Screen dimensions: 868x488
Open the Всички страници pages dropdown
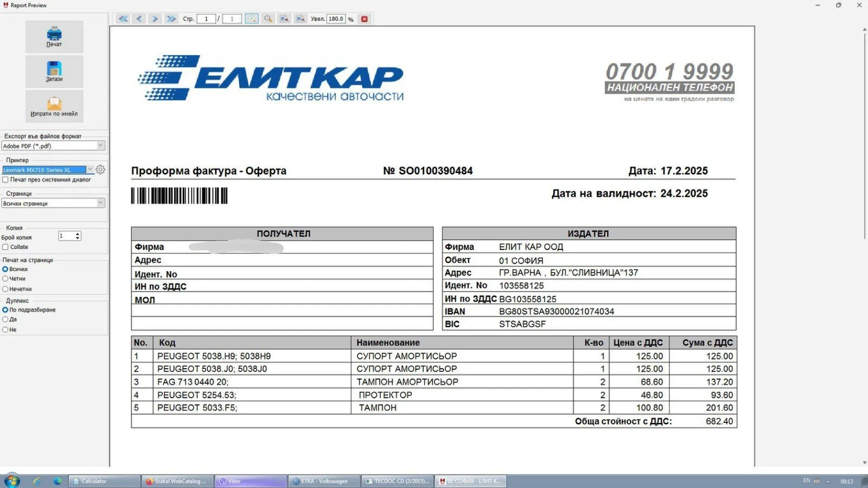pyautogui.click(x=100, y=203)
